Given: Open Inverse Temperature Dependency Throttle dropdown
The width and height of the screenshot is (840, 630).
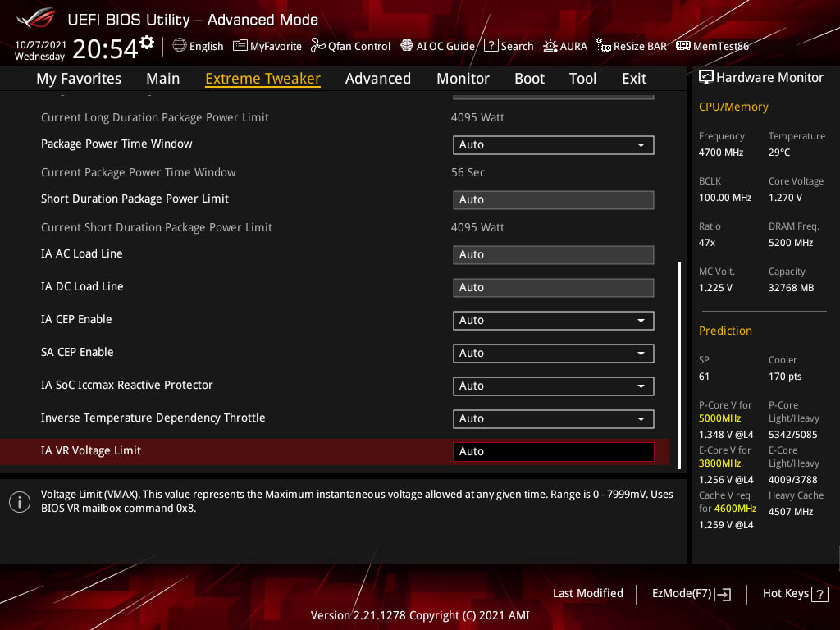Looking at the screenshot, I should click(x=554, y=419).
